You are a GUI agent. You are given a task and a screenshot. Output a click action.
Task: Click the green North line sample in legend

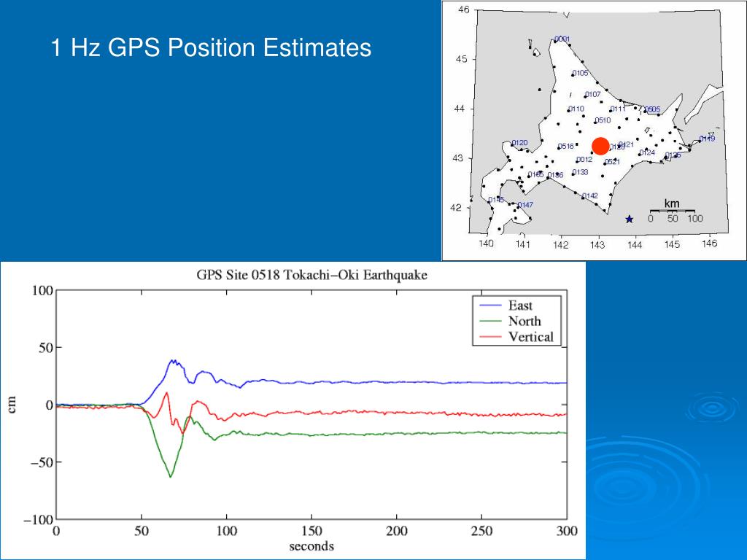(x=491, y=321)
